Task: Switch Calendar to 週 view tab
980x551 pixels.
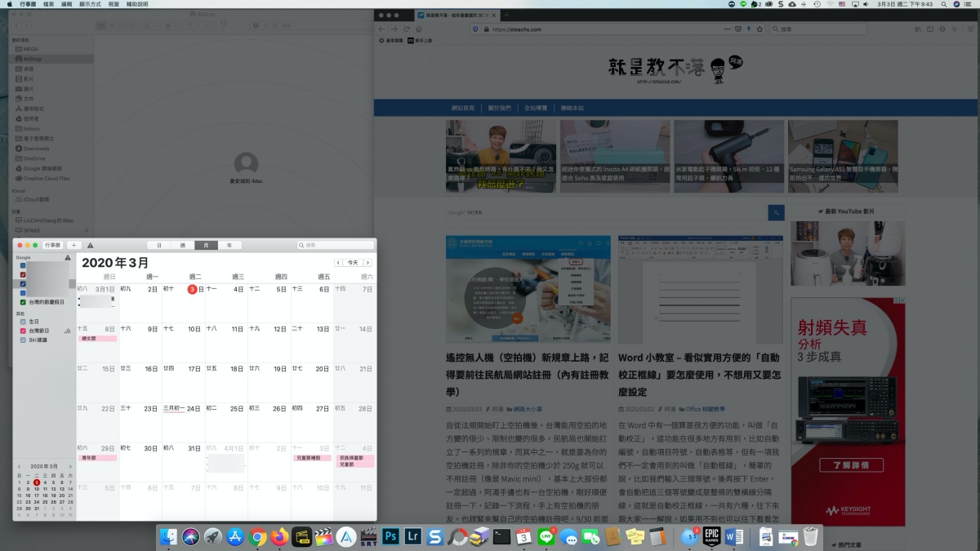Action: point(182,245)
